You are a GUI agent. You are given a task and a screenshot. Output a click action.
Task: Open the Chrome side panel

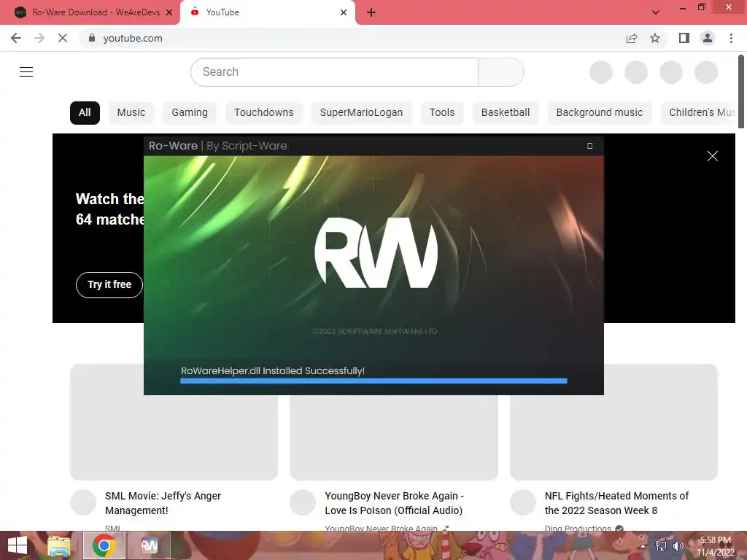pos(684,38)
